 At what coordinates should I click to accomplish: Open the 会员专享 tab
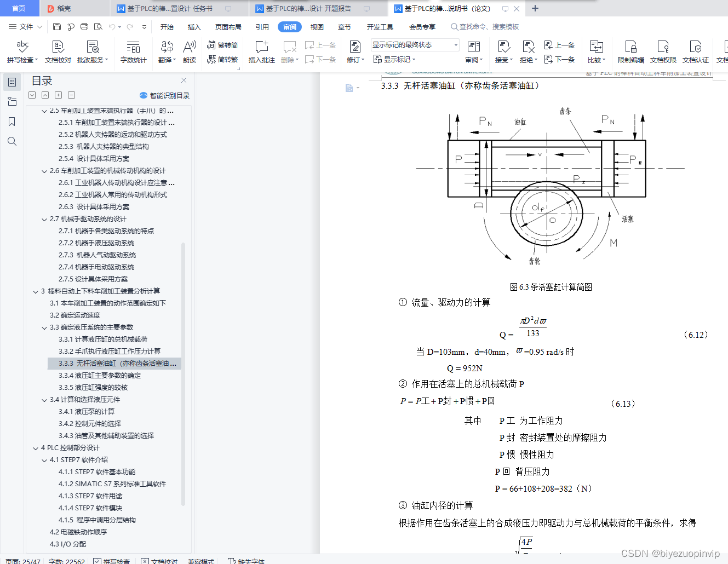[422, 27]
